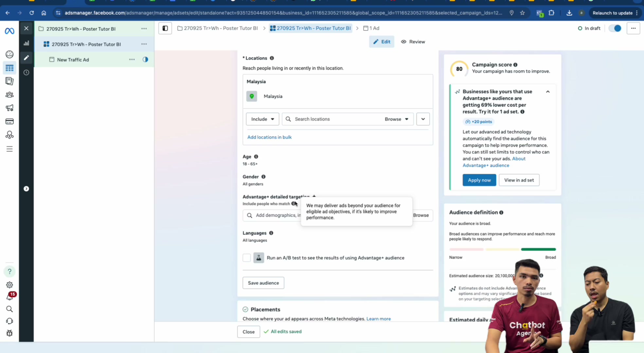Open the all tools hamburger menu
644x353 pixels.
click(9, 149)
